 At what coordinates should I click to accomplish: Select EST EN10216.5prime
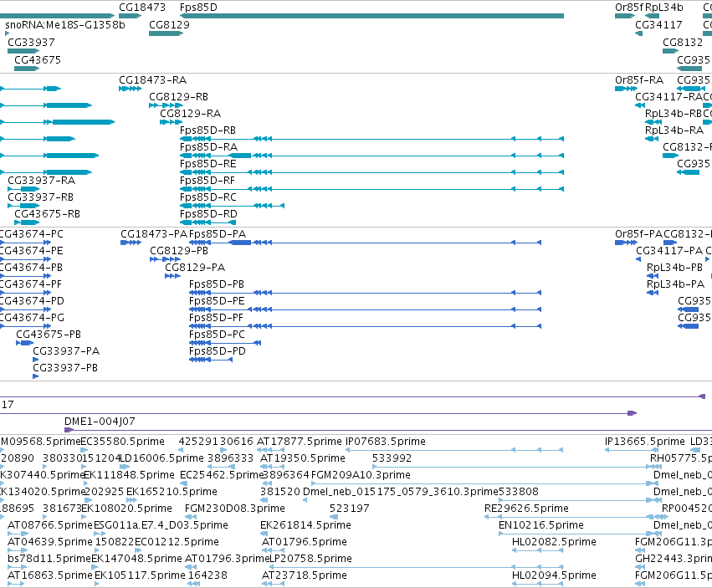click(541, 526)
